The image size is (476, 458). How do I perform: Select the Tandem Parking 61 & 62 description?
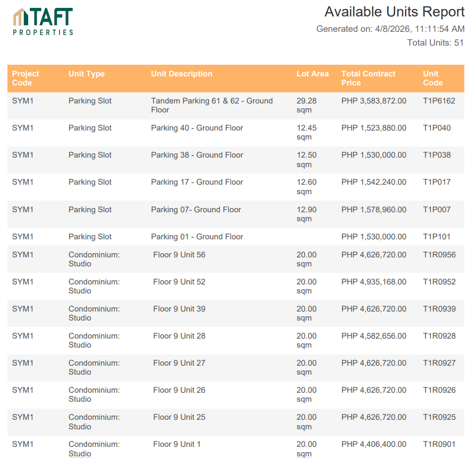click(211, 105)
